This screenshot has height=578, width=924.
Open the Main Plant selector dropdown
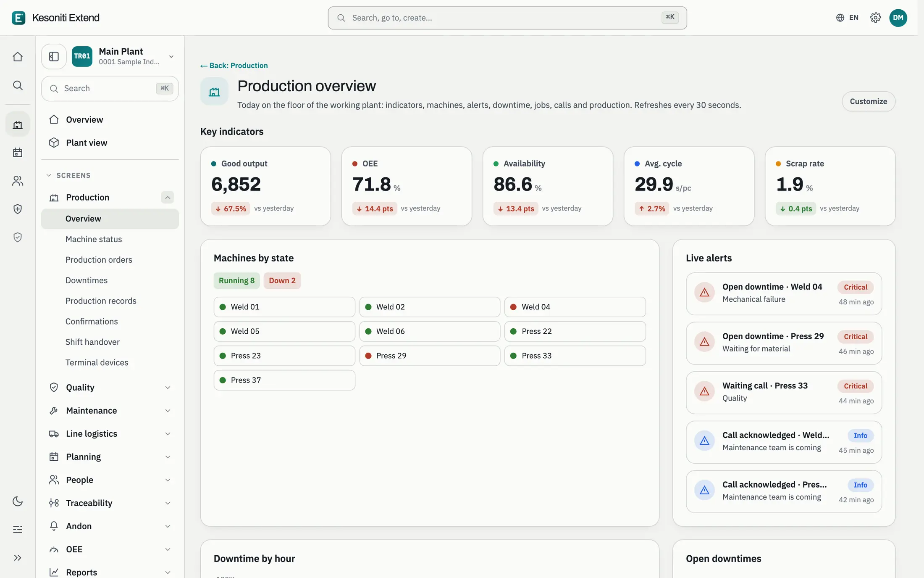pos(123,56)
